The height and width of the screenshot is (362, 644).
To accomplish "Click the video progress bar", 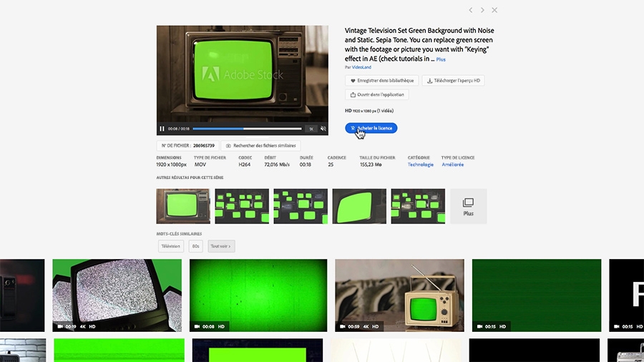I will [247, 129].
